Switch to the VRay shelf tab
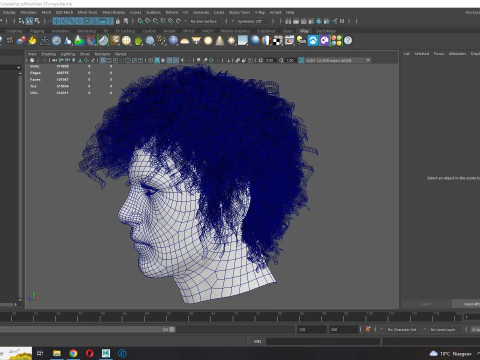This screenshot has width=480, height=360. pyautogui.click(x=304, y=31)
